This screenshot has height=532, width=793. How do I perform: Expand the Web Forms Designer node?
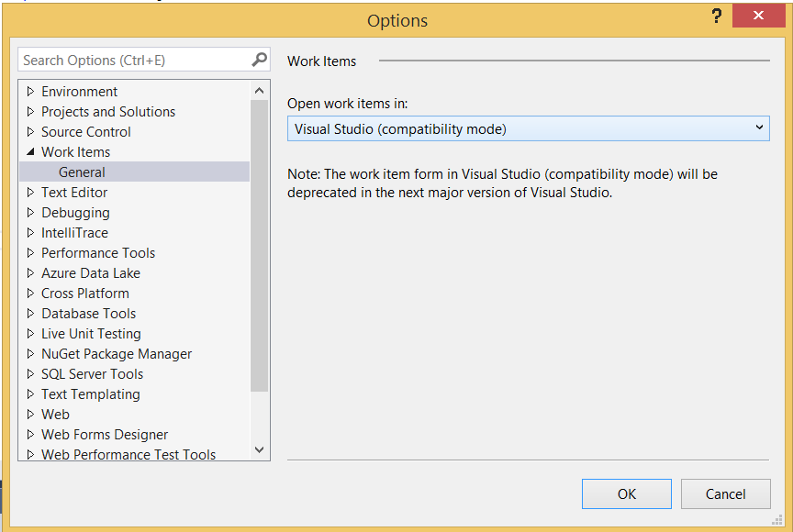click(x=29, y=434)
